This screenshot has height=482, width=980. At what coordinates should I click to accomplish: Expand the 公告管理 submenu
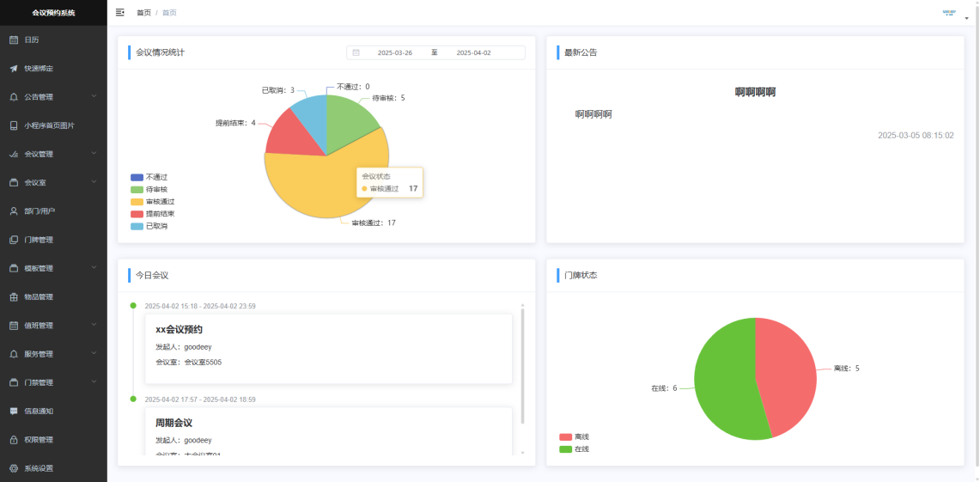(x=94, y=96)
